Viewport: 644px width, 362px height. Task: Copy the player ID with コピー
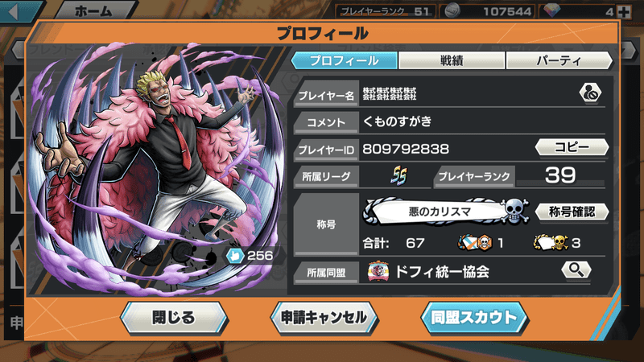572,147
